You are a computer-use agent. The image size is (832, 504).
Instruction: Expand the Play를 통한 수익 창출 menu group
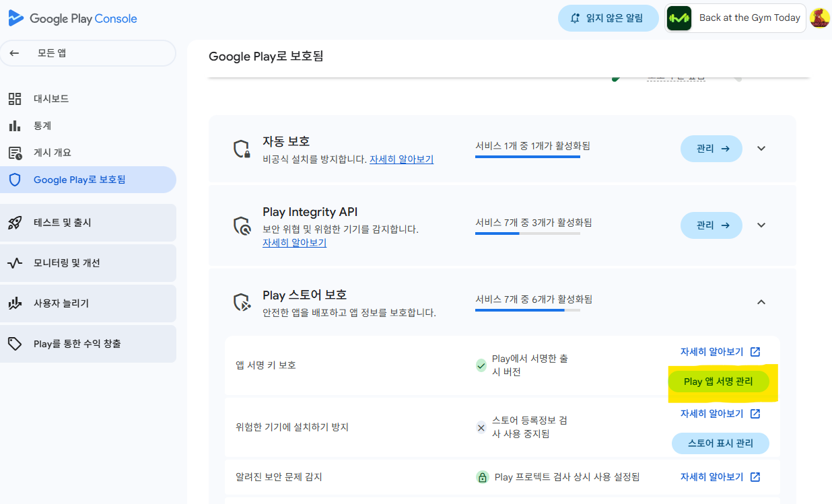coord(88,344)
